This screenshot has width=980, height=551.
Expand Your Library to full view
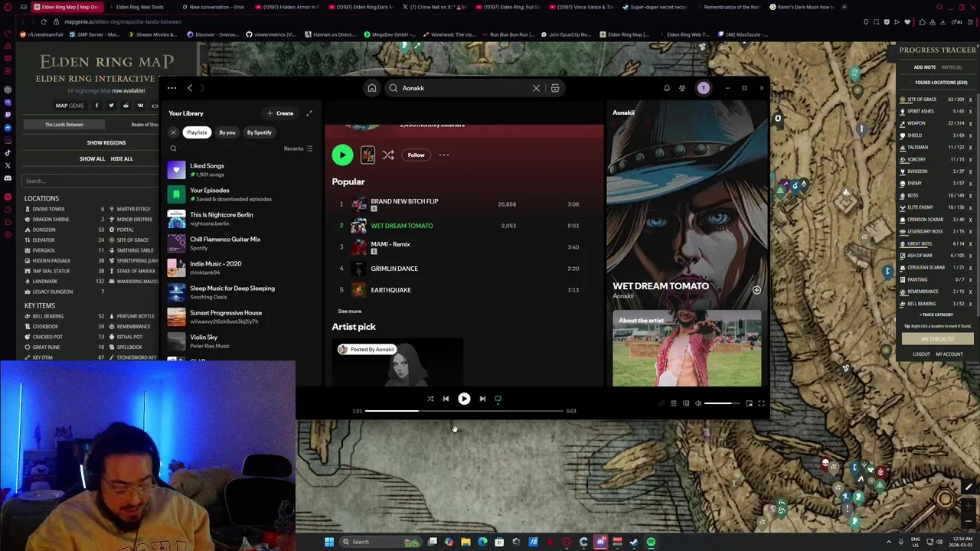309,113
